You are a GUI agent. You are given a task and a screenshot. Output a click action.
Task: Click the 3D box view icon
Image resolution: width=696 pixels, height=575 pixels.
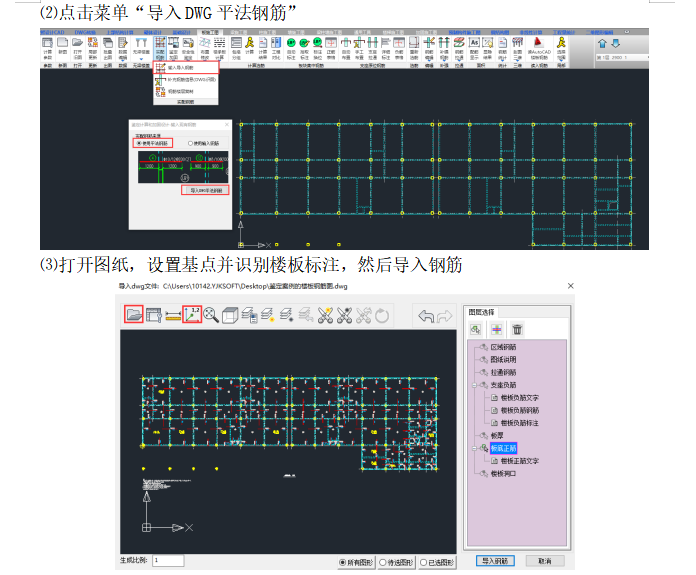(x=230, y=316)
